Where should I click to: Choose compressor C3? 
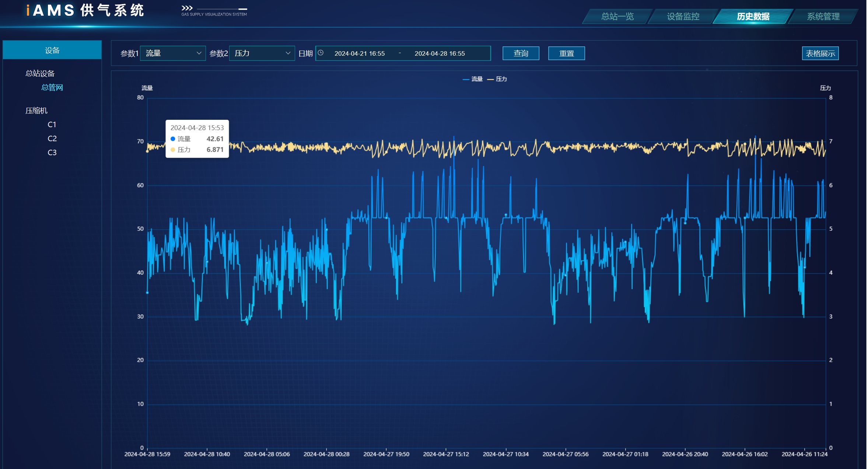52,153
